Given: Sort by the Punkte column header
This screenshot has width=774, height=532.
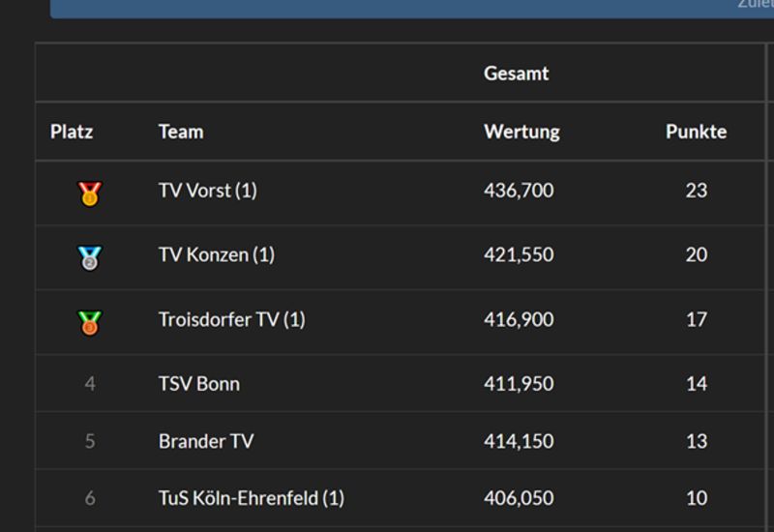Looking at the screenshot, I should point(696,132).
